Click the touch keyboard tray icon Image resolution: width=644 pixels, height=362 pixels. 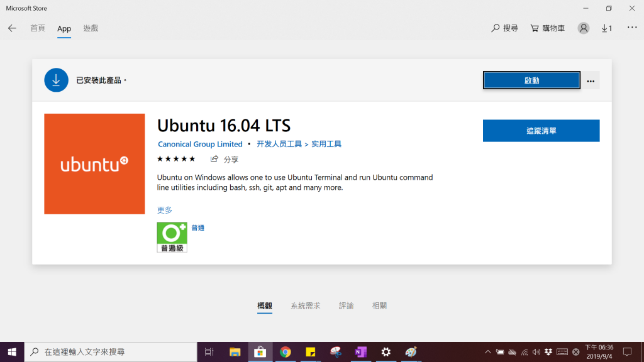(x=562, y=352)
